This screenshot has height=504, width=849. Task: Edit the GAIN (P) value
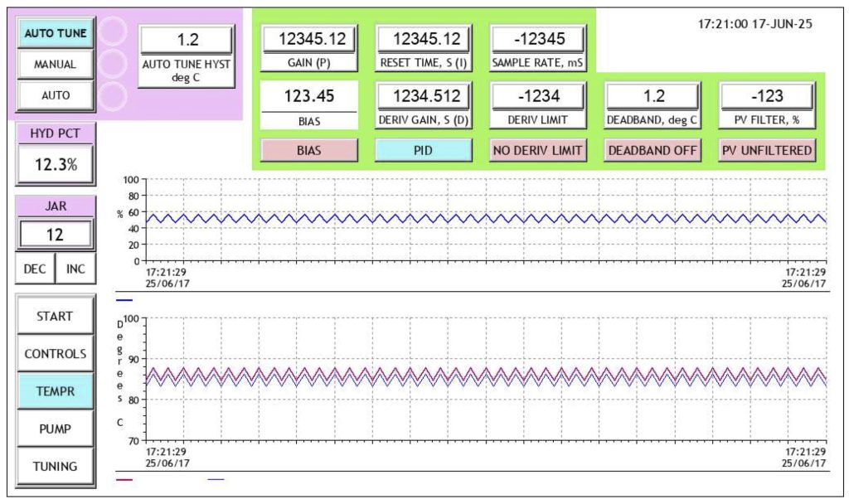coord(309,39)
